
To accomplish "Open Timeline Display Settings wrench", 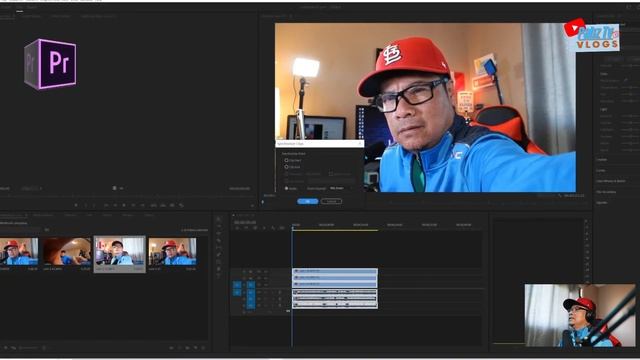I will [x=273, y=228].
